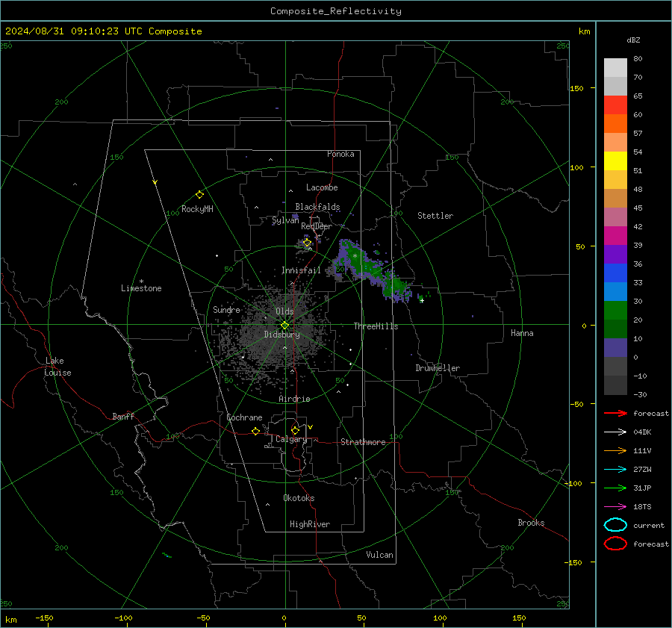This screenshot has height=628, width=672.
Task: Click the Sylvan label on map
Action: pos(285,220)
